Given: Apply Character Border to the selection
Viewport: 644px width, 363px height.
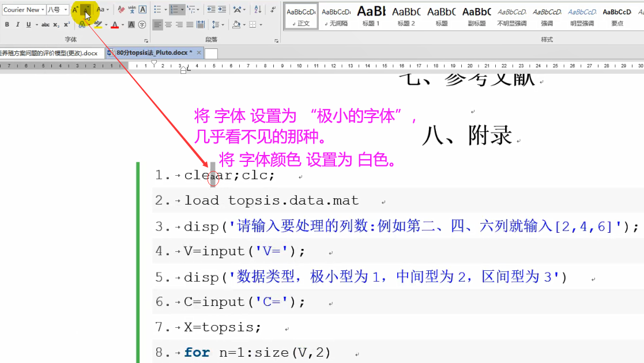Looking at the screenshot, I should (x=142, y=9).
